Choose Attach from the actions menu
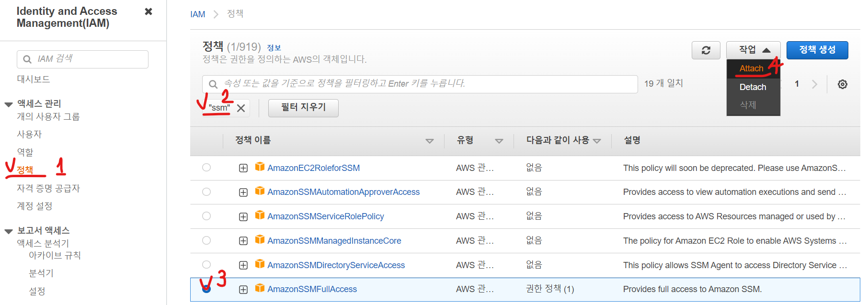This screenshot has height=305, width=868. tap(751, 68)
